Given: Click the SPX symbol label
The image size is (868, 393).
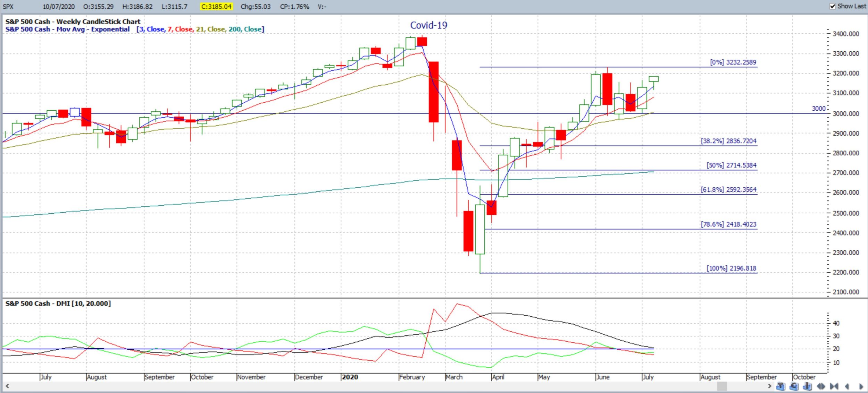Looking at the screenshot, I should coord(8,7).
